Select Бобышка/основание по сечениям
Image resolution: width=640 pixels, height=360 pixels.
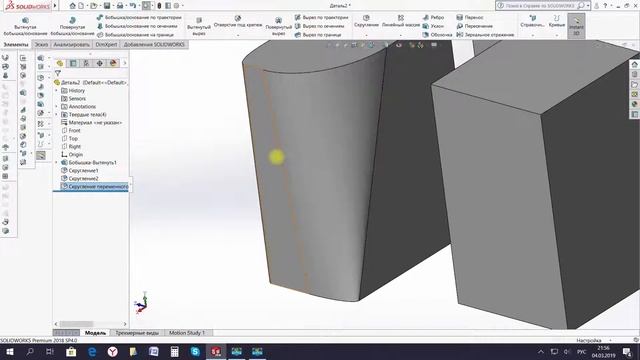(137, 26)
